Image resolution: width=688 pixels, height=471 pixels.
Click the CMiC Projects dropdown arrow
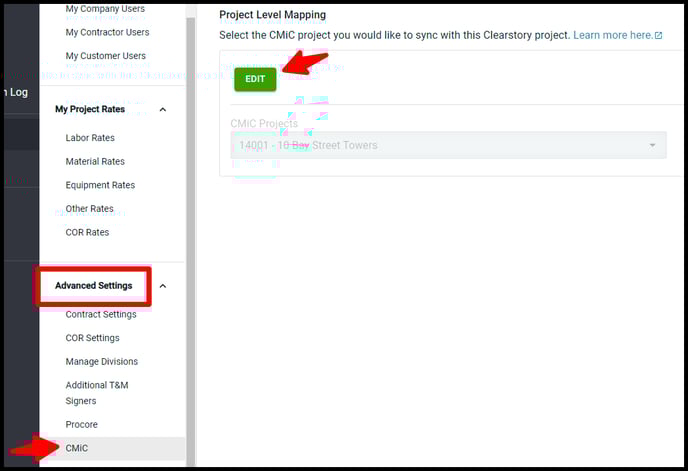pyautogui.click(x=653, y=145)
